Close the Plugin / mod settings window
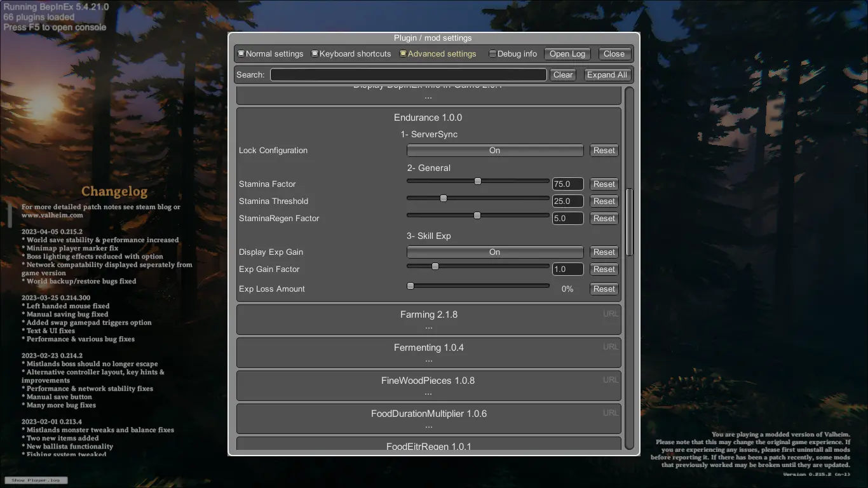 coord(614,54)
